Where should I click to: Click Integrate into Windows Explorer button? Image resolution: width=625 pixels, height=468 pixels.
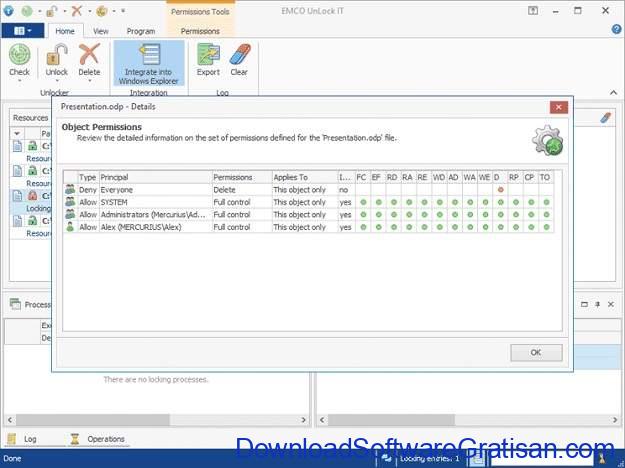pyautogui.click(x=149, y=64)
